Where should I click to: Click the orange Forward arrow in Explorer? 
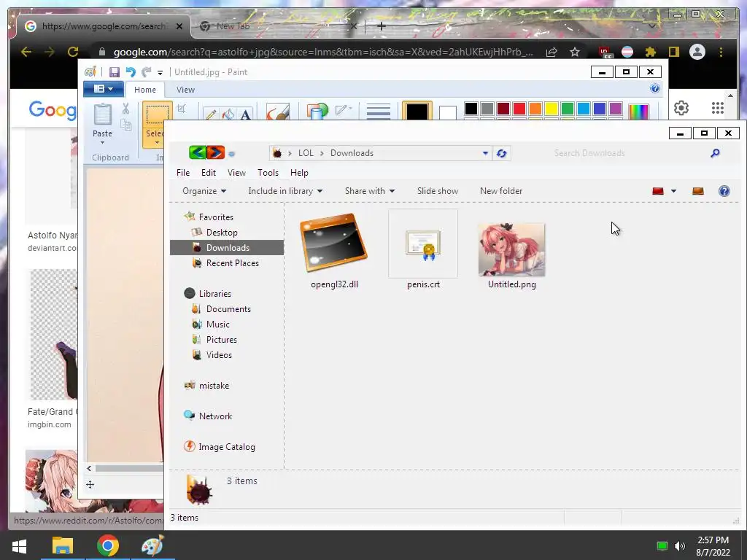point(216,152)
